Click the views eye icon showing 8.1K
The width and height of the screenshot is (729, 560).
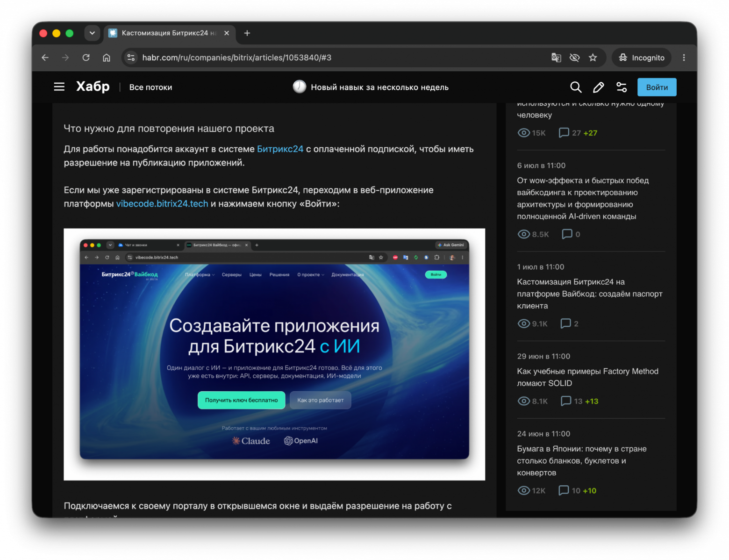point(524,401)
